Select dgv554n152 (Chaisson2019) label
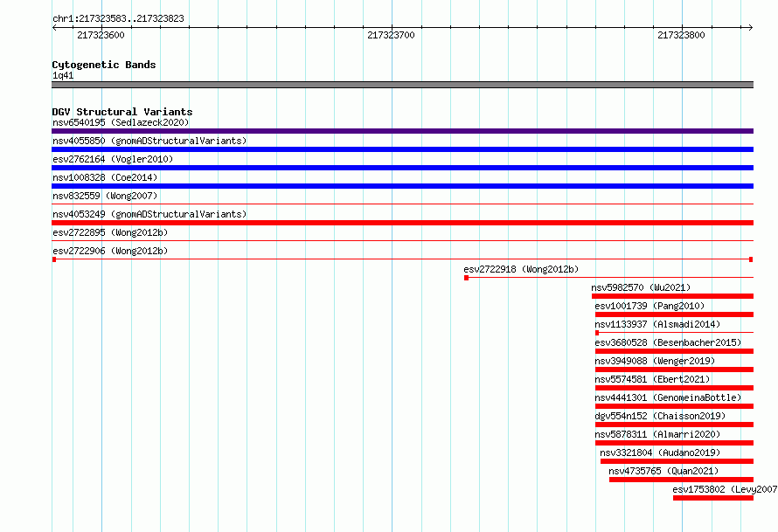This screenshot has width=778, height=532. 660,416
